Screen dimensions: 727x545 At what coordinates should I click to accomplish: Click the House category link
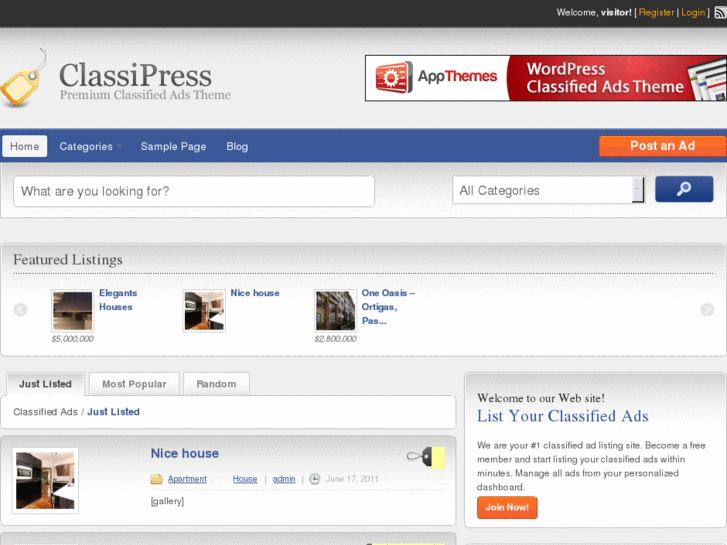[x=245, y=479]
